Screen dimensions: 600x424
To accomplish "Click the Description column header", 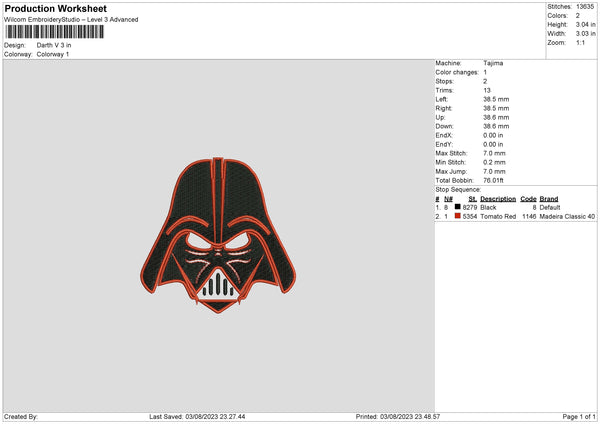I will pos(498,199).
